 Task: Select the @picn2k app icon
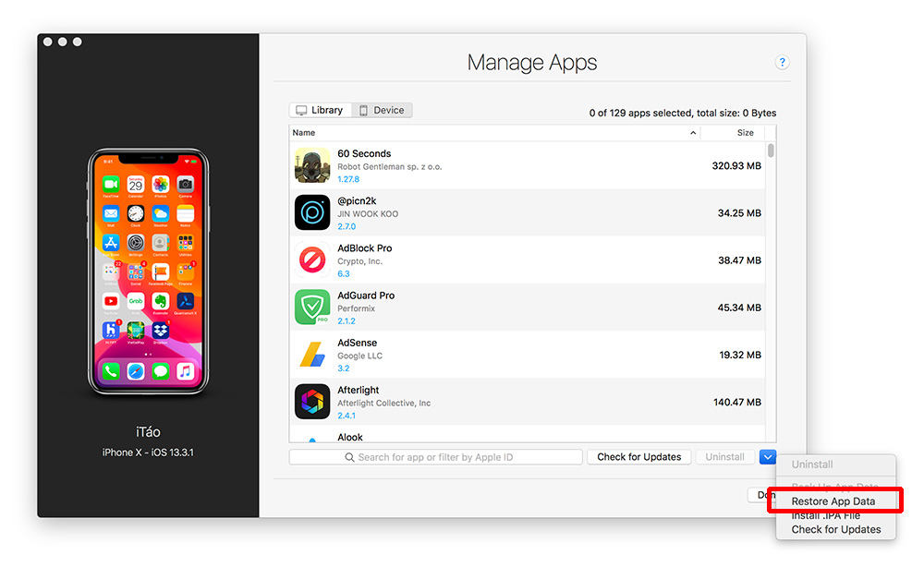(x=312, y=212)
